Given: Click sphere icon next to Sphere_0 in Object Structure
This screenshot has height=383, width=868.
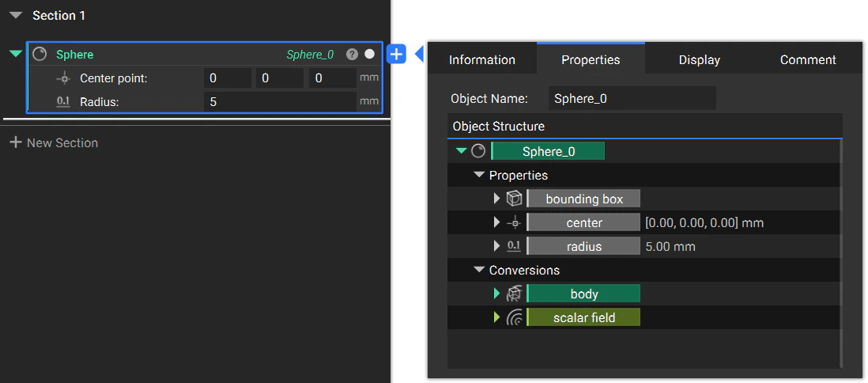Looking at the screenshot, I should click(478, 151).
